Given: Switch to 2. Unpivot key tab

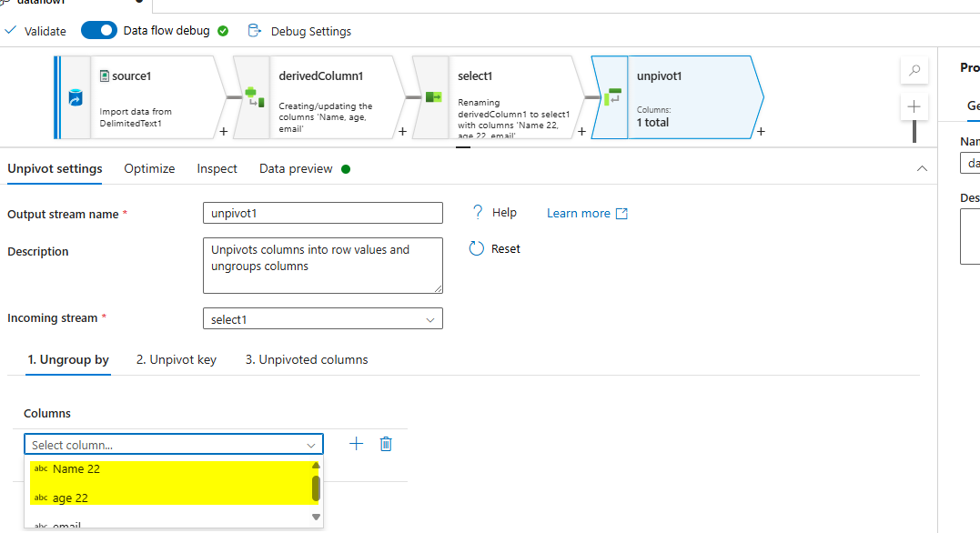Looking at the screenshot, I should (x=177, y=360).
